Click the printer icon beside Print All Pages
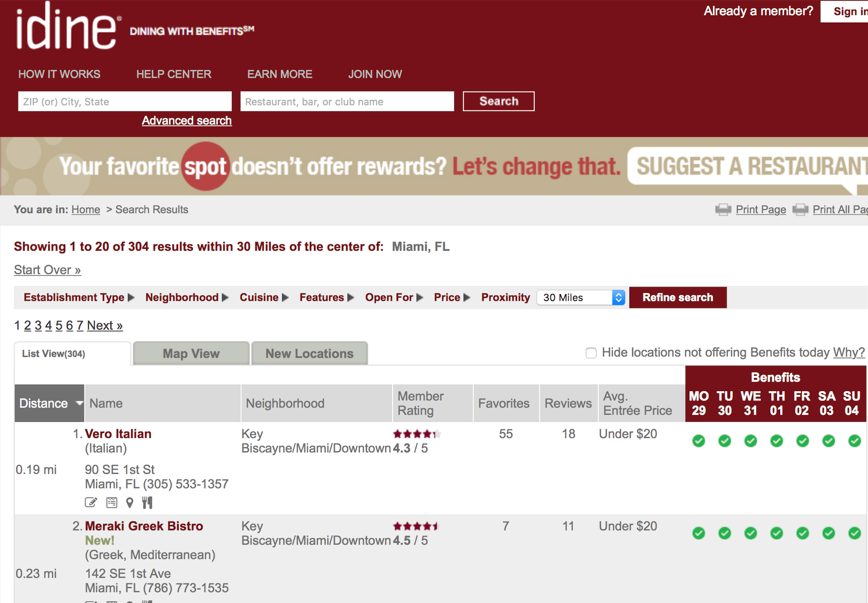Screen dimensions: 868x603 tap(800, 210)
